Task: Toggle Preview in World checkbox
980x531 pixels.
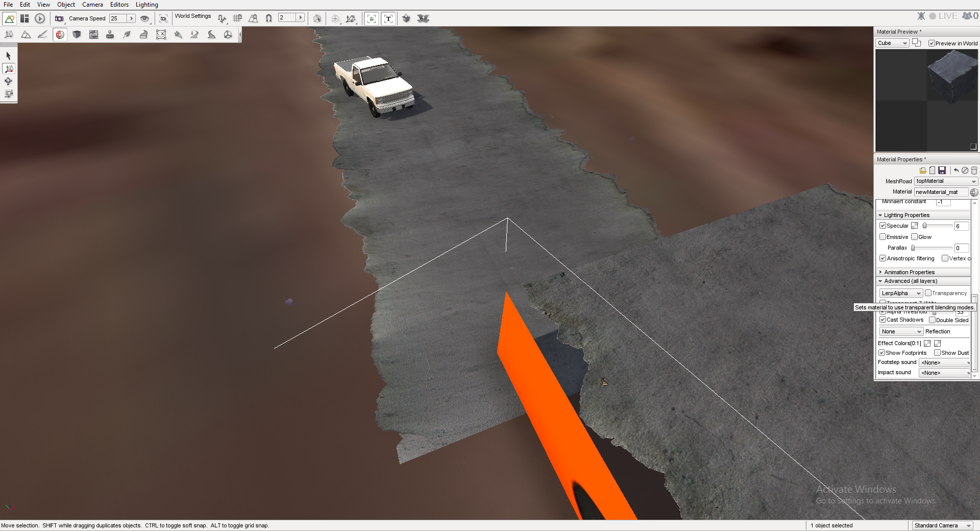Action: point(932,43)
